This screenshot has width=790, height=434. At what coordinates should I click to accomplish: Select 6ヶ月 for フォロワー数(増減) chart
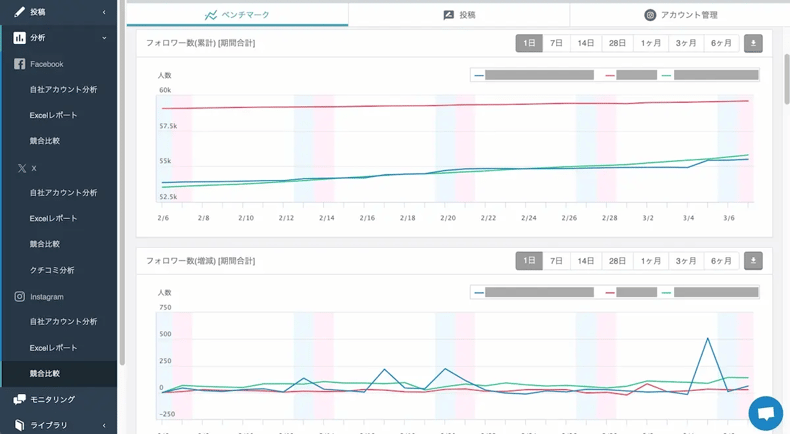pyautogui.click(x=721, y=261)
